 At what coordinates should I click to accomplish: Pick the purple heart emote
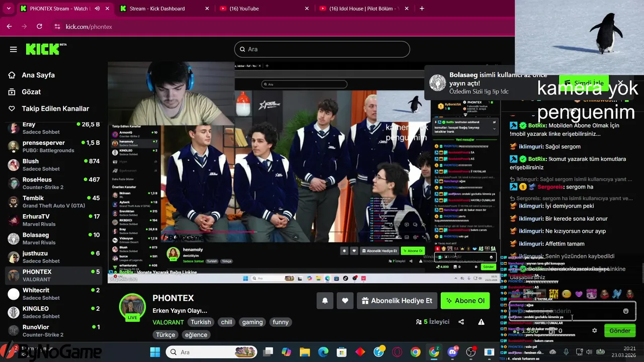pos(579,294)
